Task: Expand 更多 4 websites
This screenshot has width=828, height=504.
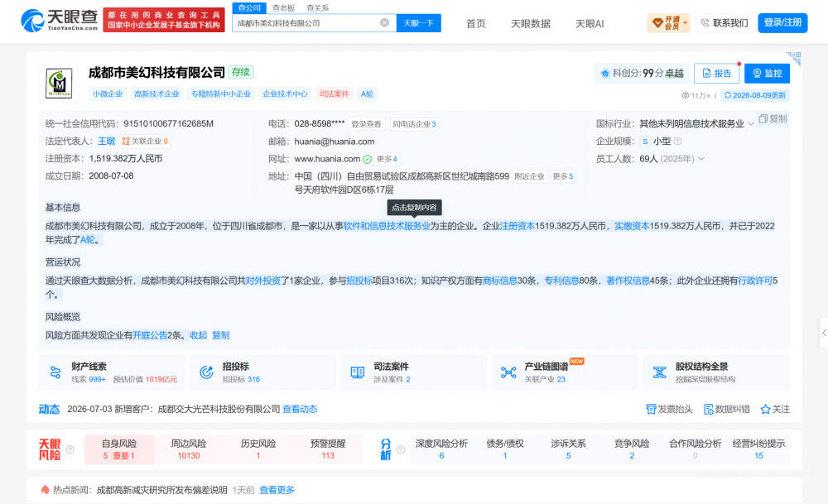Action: (387, 159)
